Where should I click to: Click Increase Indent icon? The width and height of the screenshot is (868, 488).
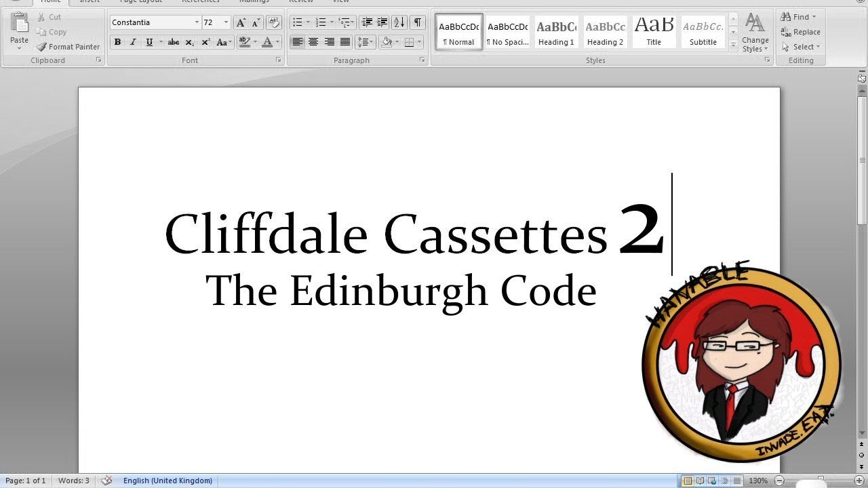coord(382,22)
